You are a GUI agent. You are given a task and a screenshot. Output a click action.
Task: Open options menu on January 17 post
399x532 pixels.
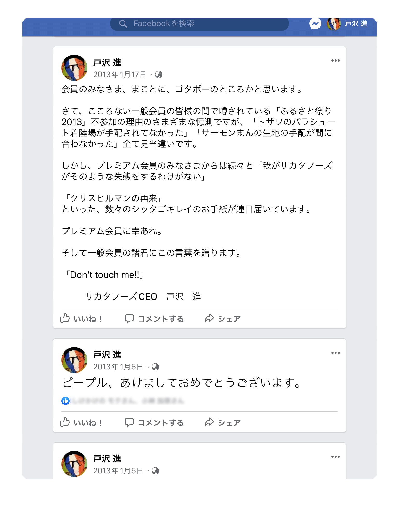point(335,61)
